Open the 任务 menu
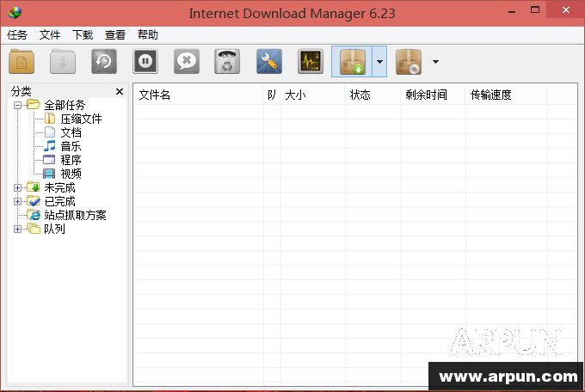 pos(17,35)
